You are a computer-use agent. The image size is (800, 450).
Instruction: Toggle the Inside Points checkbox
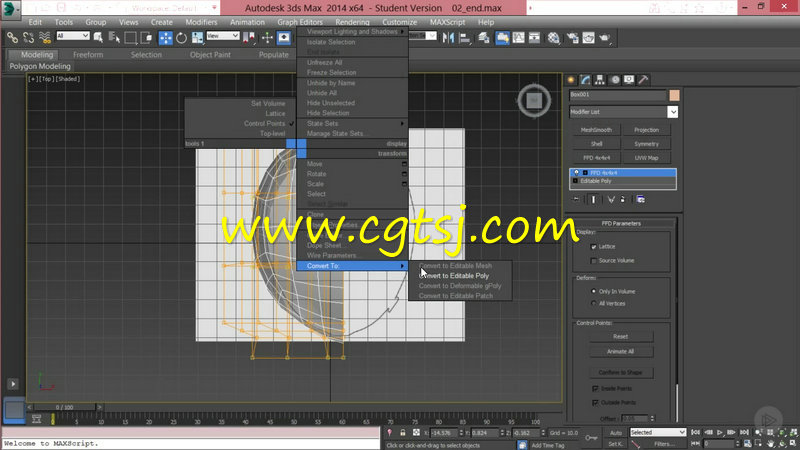pyautogui.click(x=595, y=389)
